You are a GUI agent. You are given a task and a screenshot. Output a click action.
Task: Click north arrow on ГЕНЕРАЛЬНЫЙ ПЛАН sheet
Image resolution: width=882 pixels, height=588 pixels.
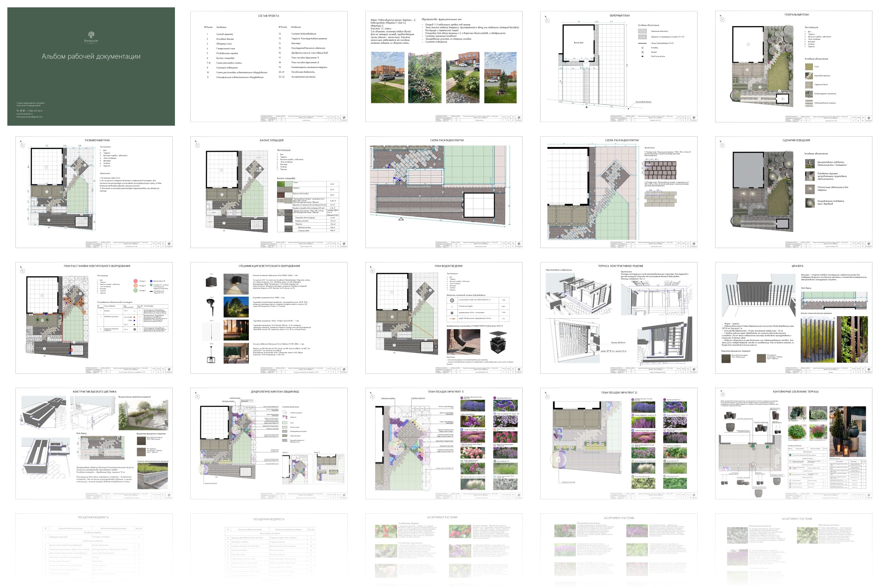click(x=722, y=19)
